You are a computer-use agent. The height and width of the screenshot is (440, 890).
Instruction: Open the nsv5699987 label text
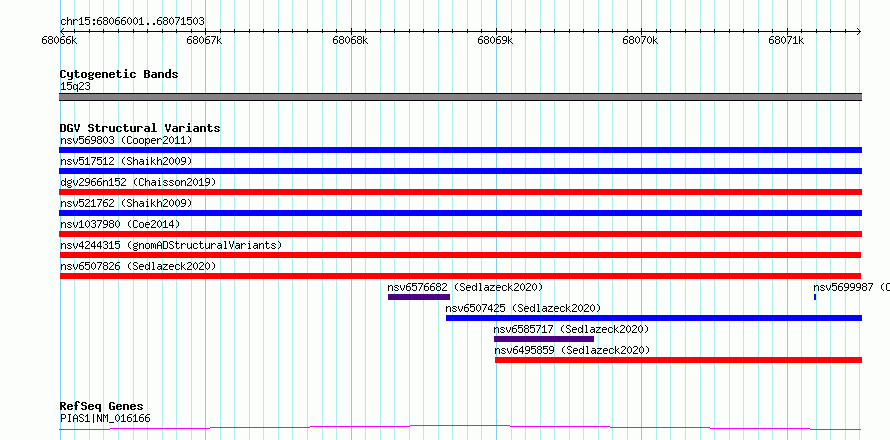point(851,287)
